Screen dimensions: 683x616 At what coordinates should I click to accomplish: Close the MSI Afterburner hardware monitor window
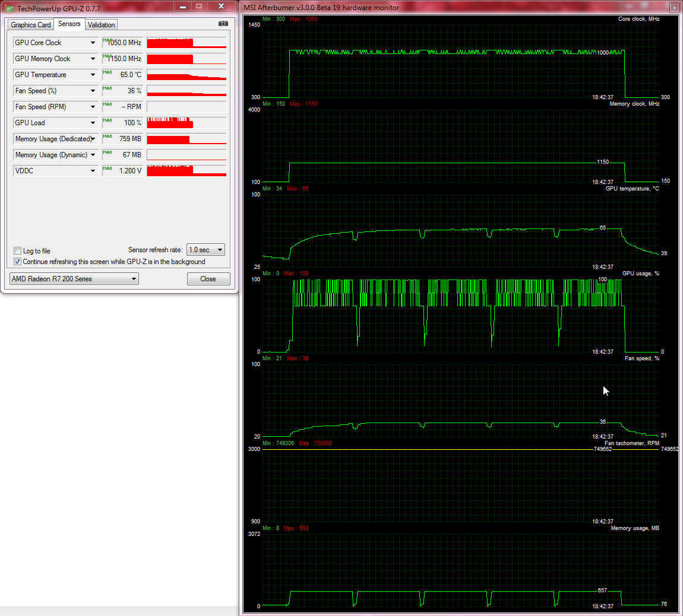(674, 8)
